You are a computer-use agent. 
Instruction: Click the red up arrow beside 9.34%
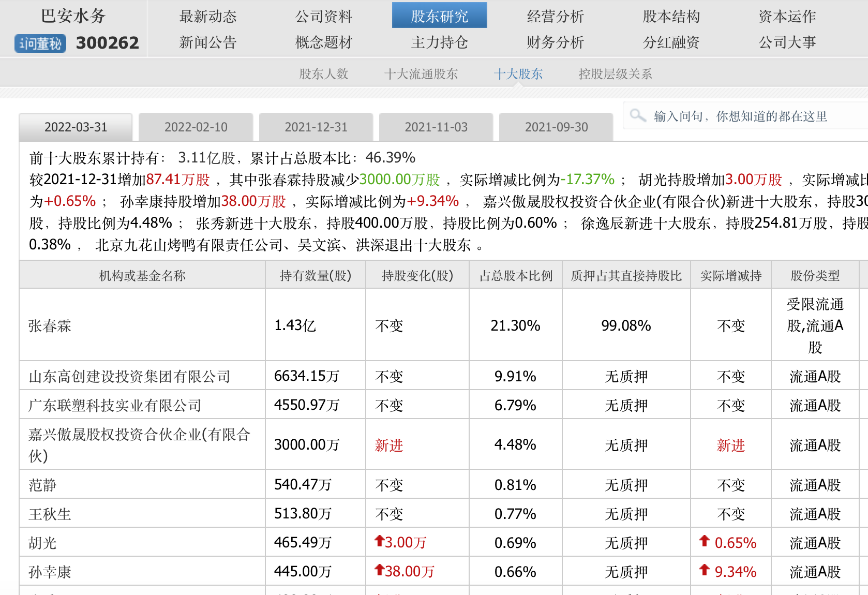[704, 570]
